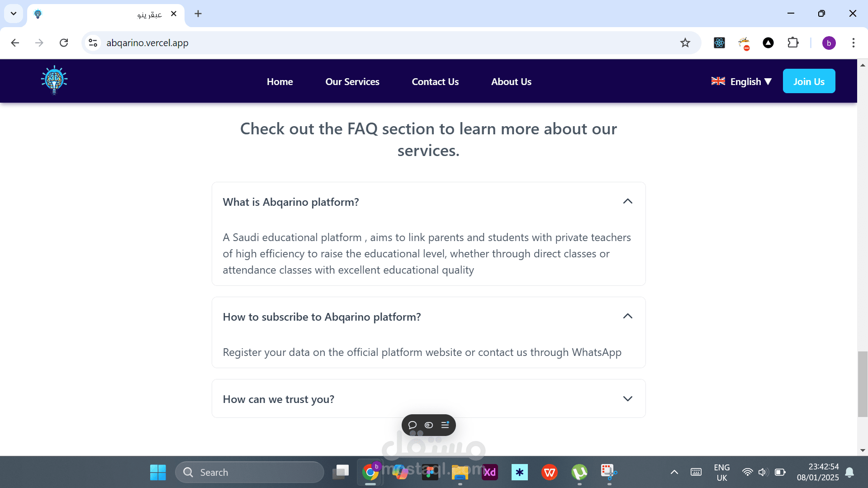The height and width of the screenshot is (488, 868).
Task: Click the eye icon in floating toolbar
Action: pyautogui.click(x=429, y=425)
